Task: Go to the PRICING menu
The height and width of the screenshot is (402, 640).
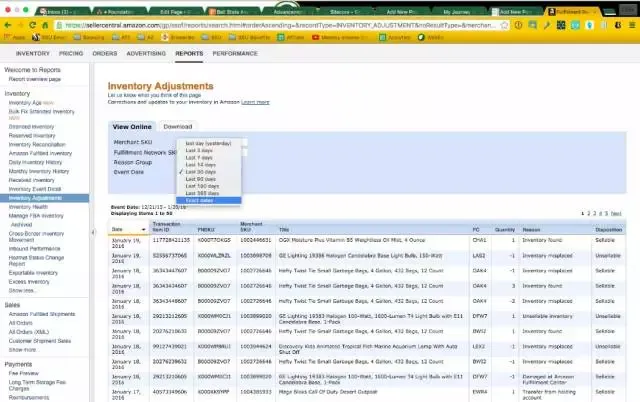Action: pyautogui.click(x=71, y=52)
